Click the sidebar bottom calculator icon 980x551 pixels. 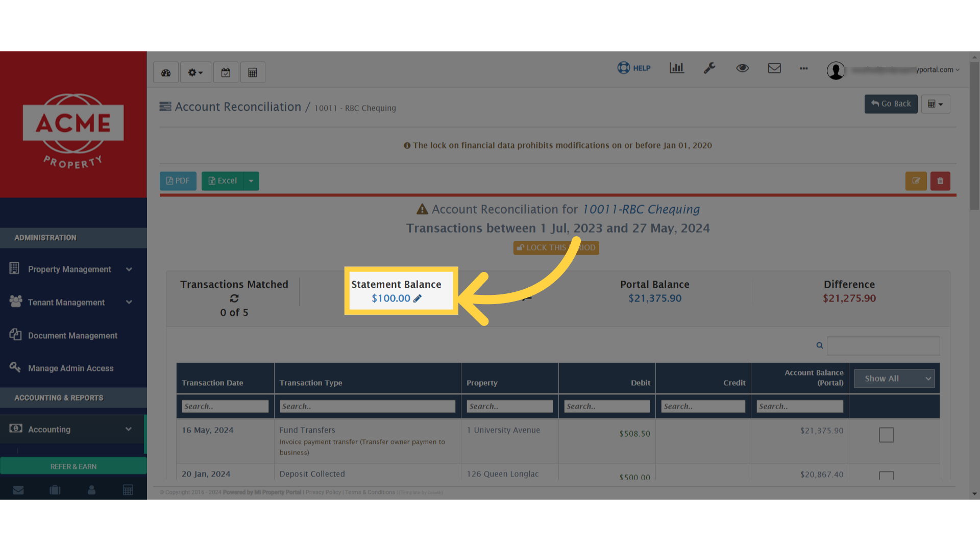(x=128, y=490)
